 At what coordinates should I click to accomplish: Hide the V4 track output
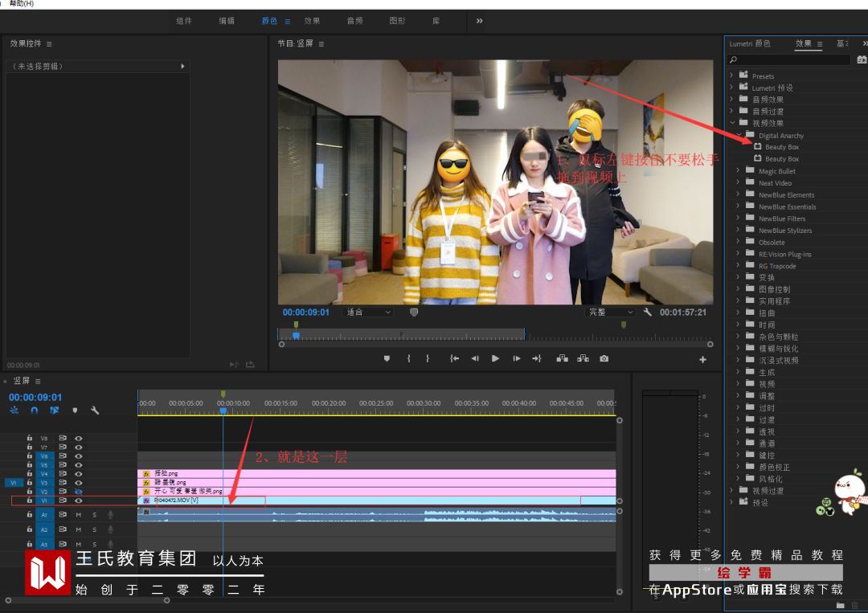pyautogui.click(x=79, y=473)
